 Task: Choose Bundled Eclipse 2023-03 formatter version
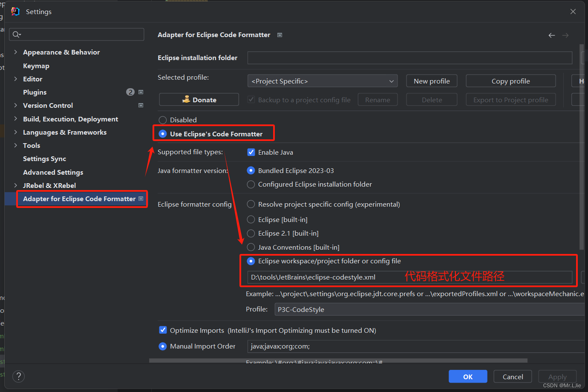click(x=251, y=170)
